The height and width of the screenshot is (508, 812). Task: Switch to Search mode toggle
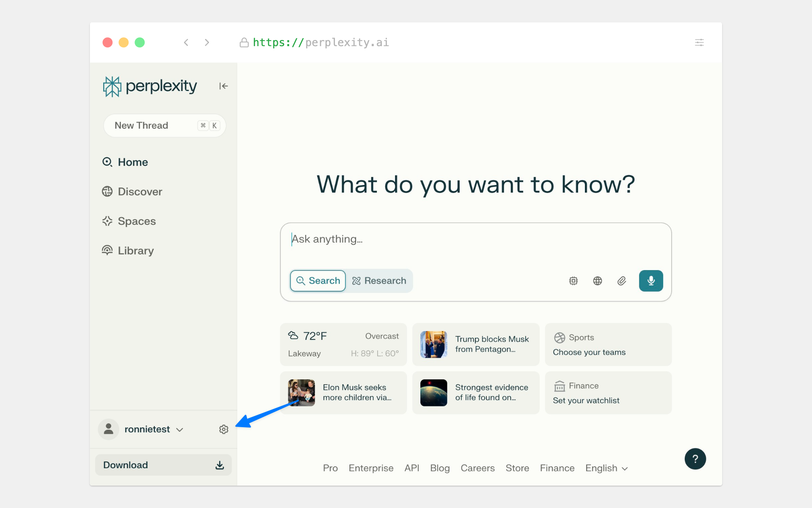coord(318,281)
